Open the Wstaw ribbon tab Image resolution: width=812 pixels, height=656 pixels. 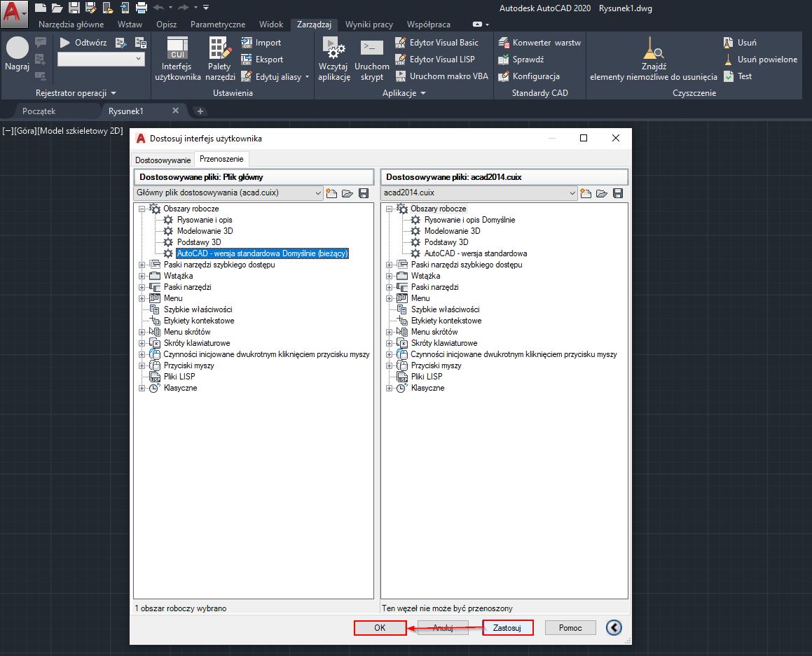(x=130, y=25)
